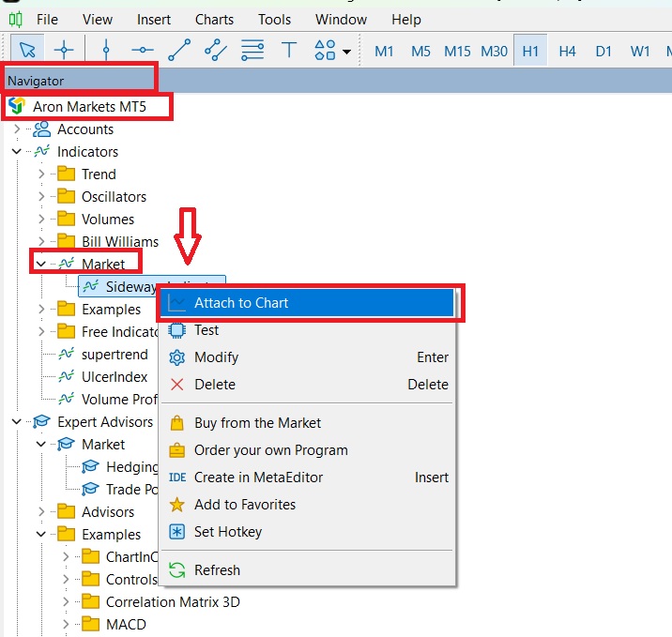Open the Charts menu
The height and width of the screenshot is (637, 672).
point(215,19)
